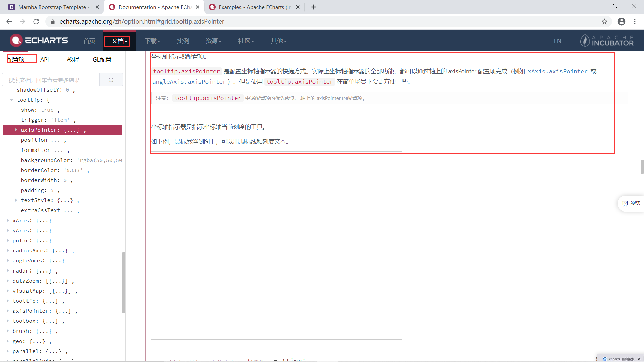Follow the xAxis.axisPointer link
This screenshot has width=644, height=362.
pyautogui.click(x=557, y=71)
